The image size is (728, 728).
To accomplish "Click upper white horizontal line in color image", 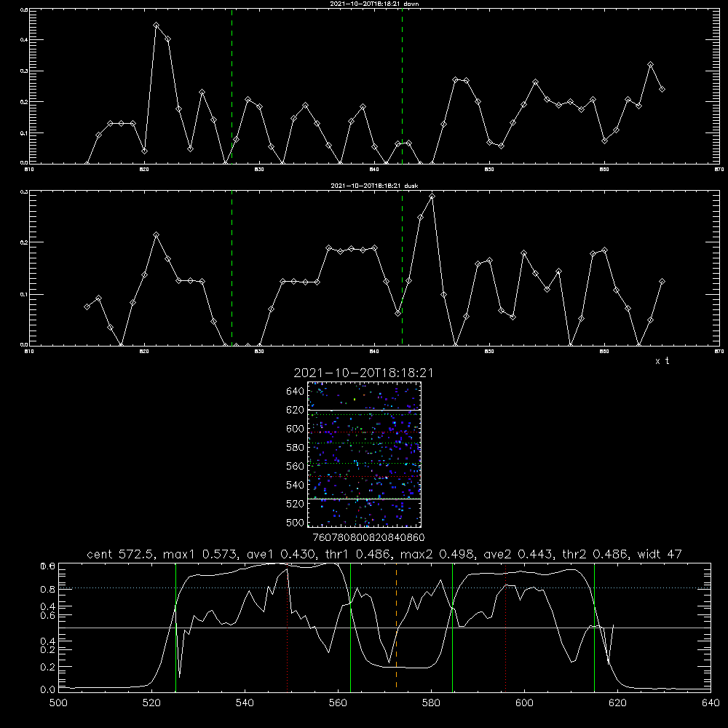I will (364, 410).
